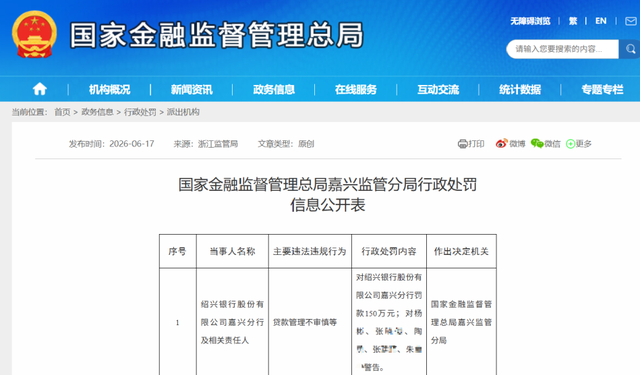Open 新闻资讯 menu
Image resolution: width=640 pixels, height=375 pixels.
click(191, 89)
